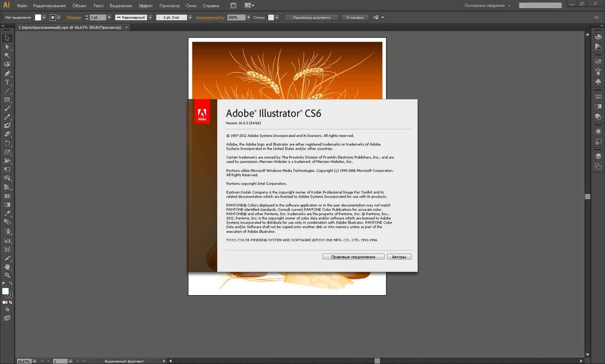Open the 2 pt. Oval brush dropdown

(x=190, y=17)
